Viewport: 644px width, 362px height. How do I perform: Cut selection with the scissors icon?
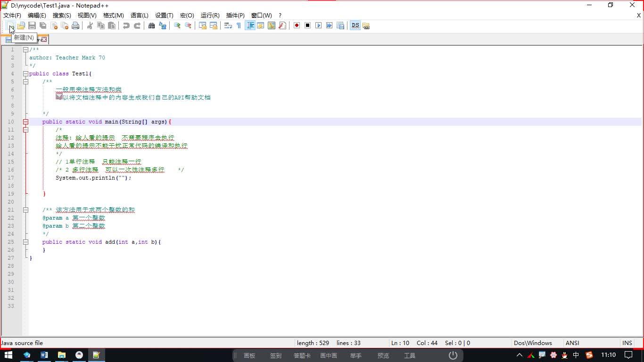click(x=90, y=25)
